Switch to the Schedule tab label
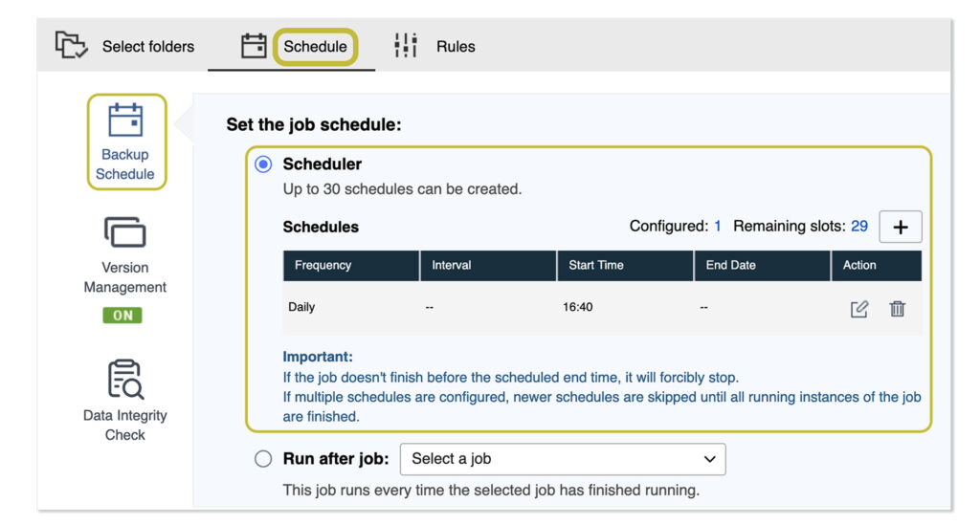The width and height of the screenshot is (980, 525). (x=315, y=46)
